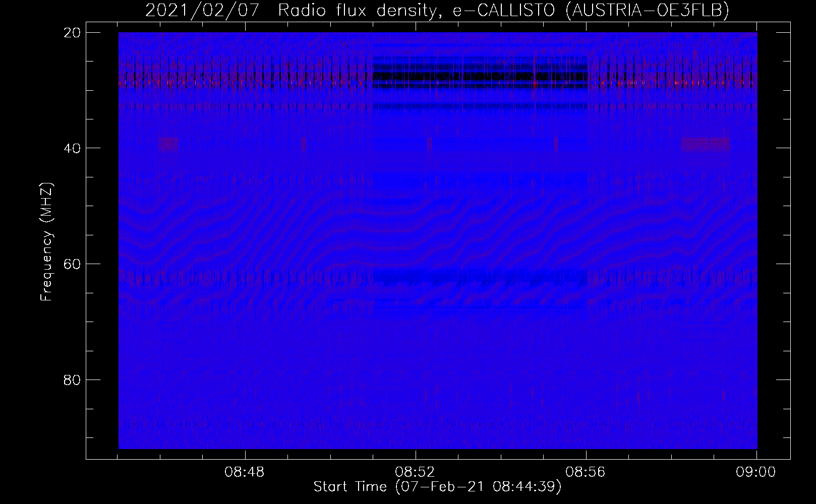
Task: Click the 20 frequency tick label
Action: tap(73, 33)
